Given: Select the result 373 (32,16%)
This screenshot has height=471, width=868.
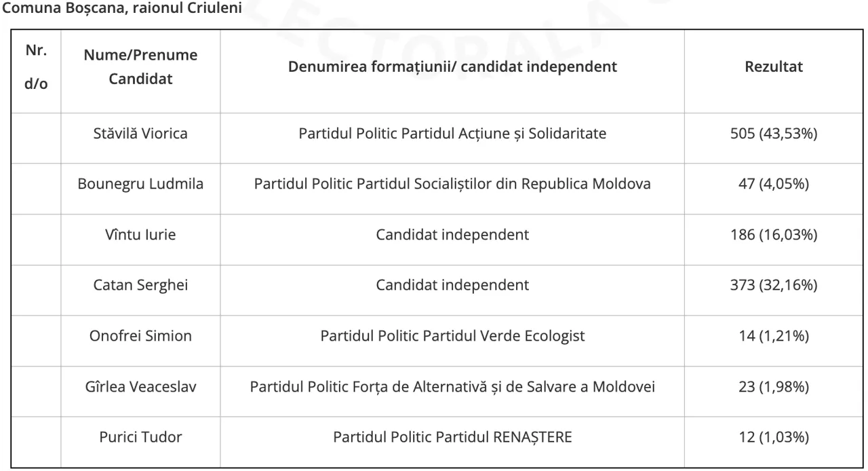Looking at the screenshot, I should point(774,285).
